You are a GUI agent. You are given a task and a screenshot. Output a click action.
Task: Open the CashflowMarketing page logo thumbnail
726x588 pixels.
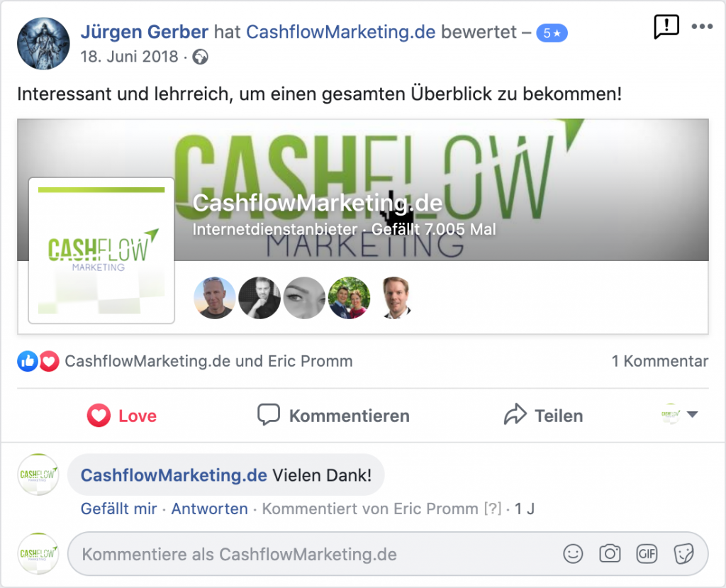click(101, 250)
